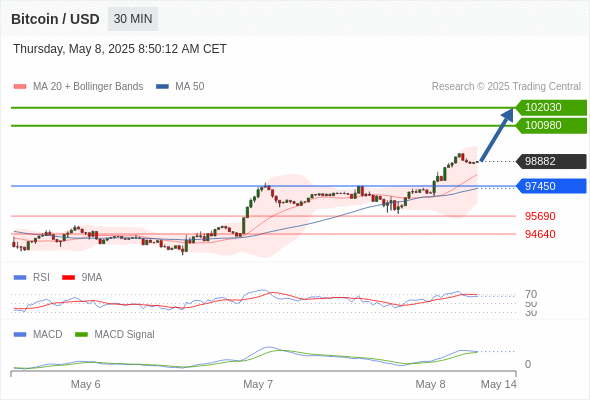
Task: Click the blue upward forecast arrow
Action: [x=497, y=135]
